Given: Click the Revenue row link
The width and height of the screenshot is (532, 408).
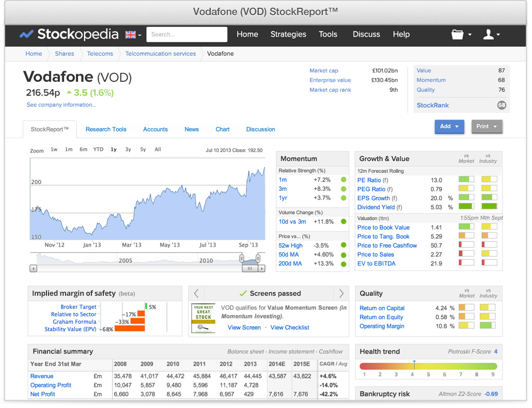Looking at the screenshot, I should point(42,376).
